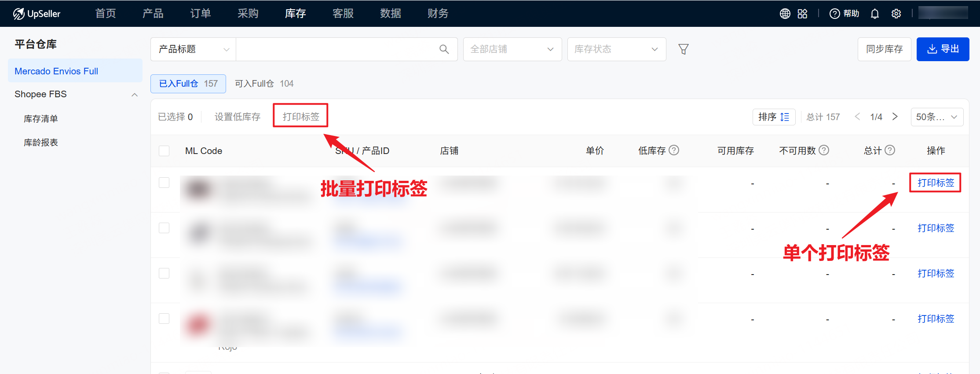Open the 订单 menu in top navigation
This screenshot has width=980, height=374.
(201, 14)
